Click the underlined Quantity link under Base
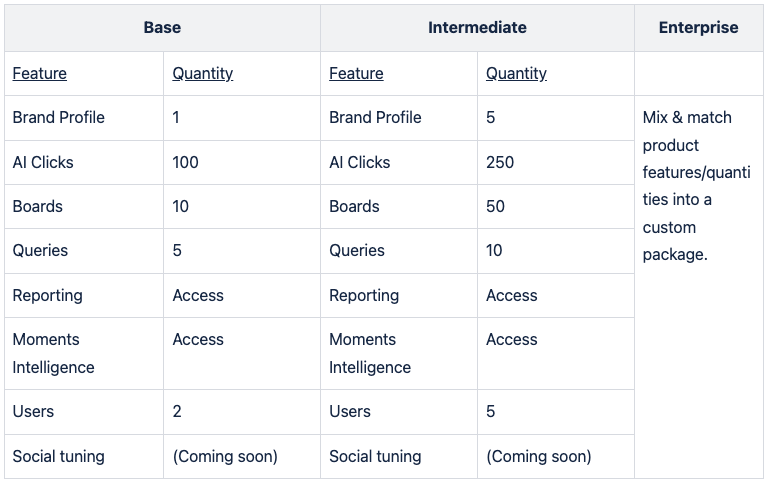Viewport: 769px width, 481px height. coord(203,73)
